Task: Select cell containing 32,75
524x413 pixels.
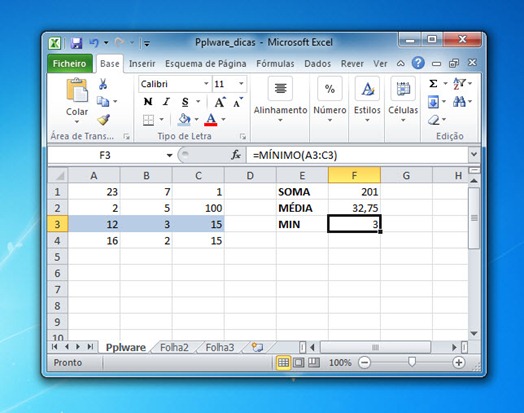Action: coord(354,208)
